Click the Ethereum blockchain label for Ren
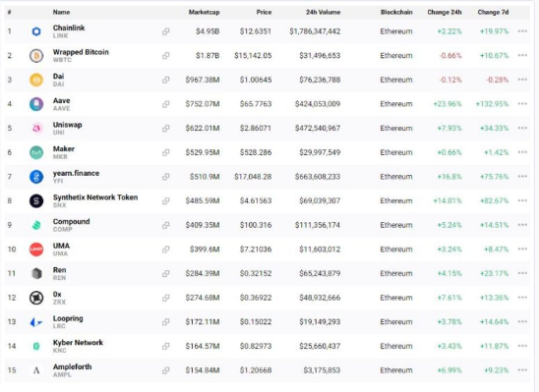 click(396, 273)
